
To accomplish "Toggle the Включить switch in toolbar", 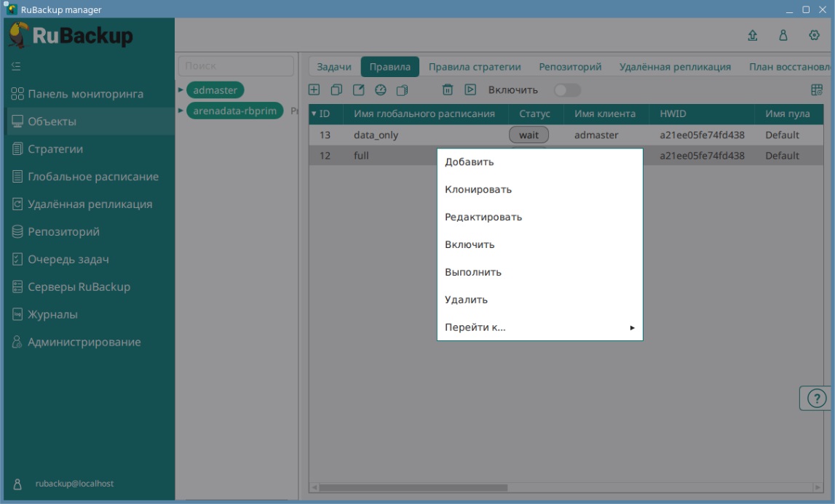I will 567,90.
